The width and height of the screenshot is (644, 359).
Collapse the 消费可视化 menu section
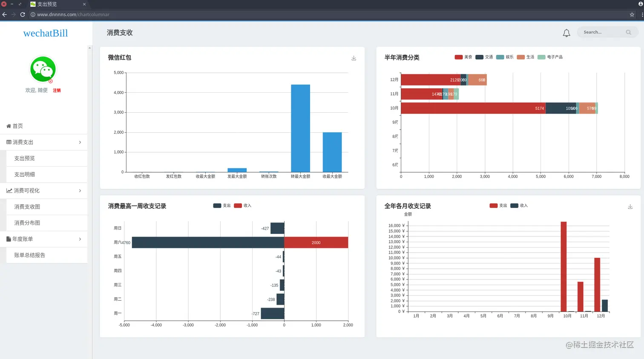(x=43, y=191)
